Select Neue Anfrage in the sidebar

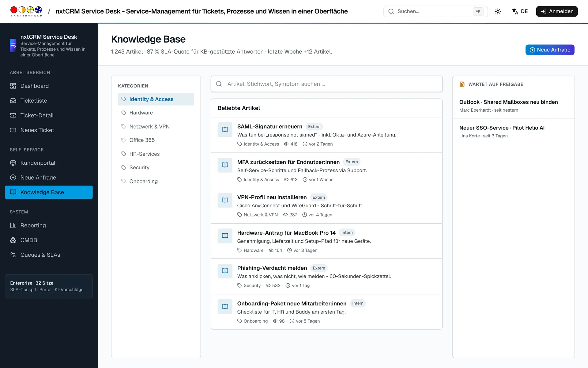pos(49,178)
